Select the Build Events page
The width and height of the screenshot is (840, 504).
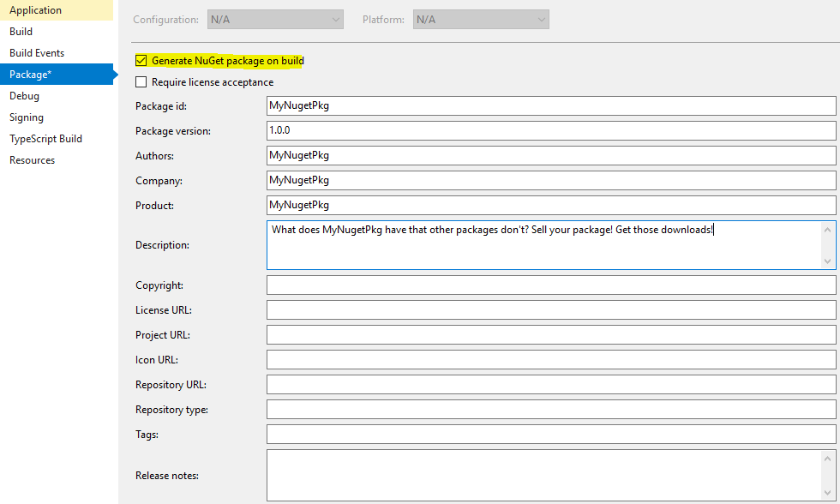point(37,52)
